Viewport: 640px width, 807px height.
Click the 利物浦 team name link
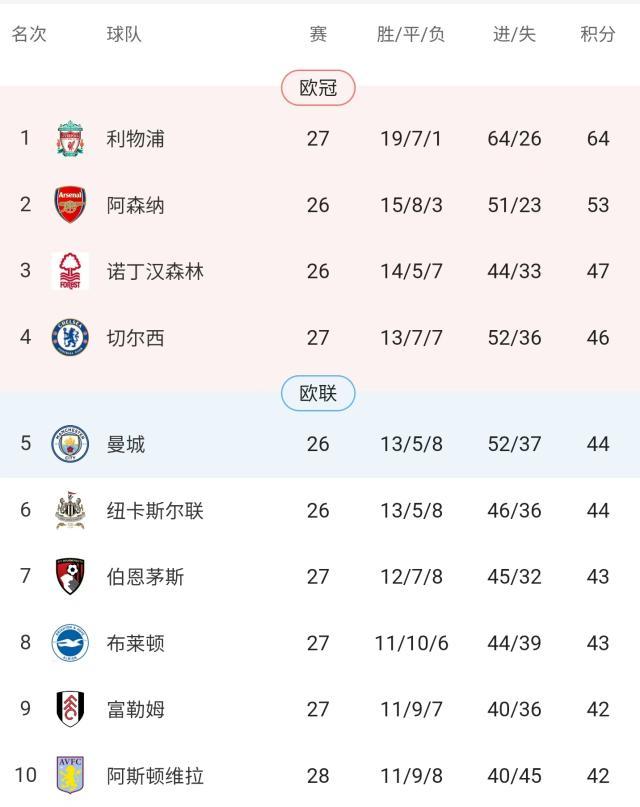(133, 138)
